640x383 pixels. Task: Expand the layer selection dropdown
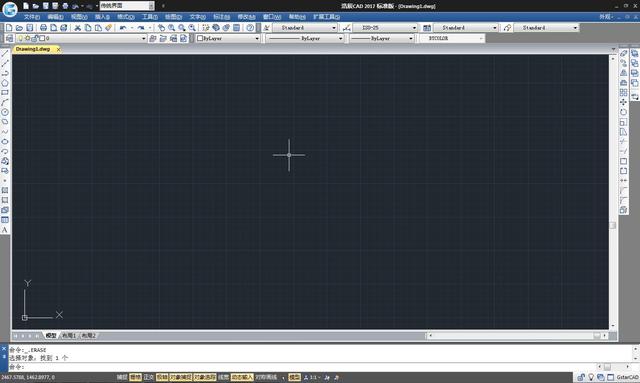pyautogui.click(x=143, y=38)
